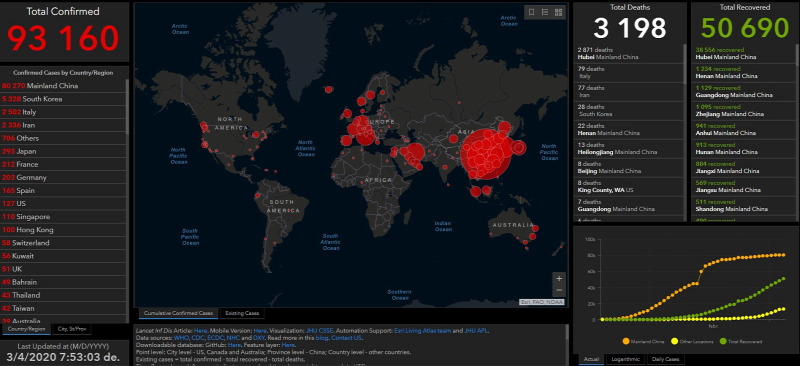The height and width of the screenshot is (366, 800).
Task: Zoom in on the map with plus
Action: [x=559, y=279]
